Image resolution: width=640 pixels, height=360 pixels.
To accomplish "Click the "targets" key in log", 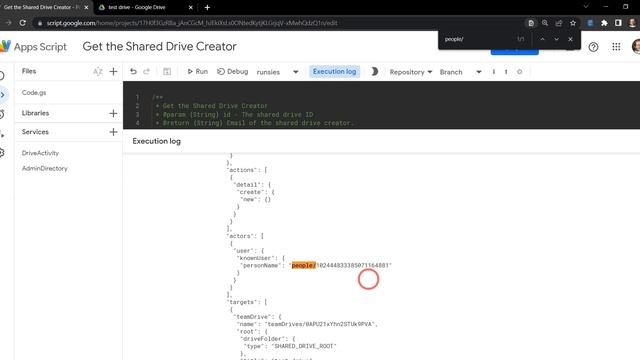I will 243,302.
